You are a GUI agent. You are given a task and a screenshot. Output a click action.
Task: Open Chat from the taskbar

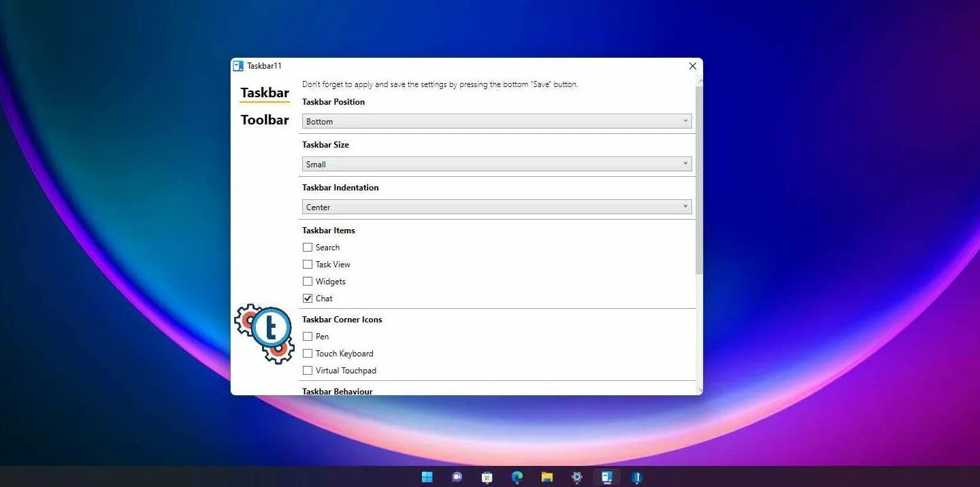457,477
